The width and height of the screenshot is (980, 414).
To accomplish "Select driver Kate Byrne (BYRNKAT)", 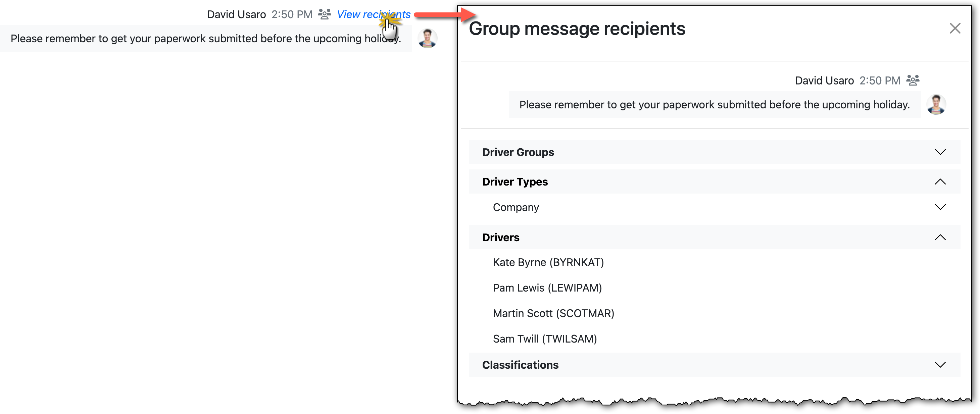I will click(548, 262).
